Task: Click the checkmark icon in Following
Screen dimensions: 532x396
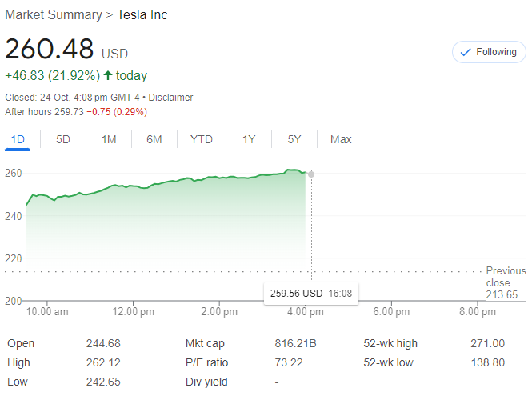Action: [x=465, y=52]
